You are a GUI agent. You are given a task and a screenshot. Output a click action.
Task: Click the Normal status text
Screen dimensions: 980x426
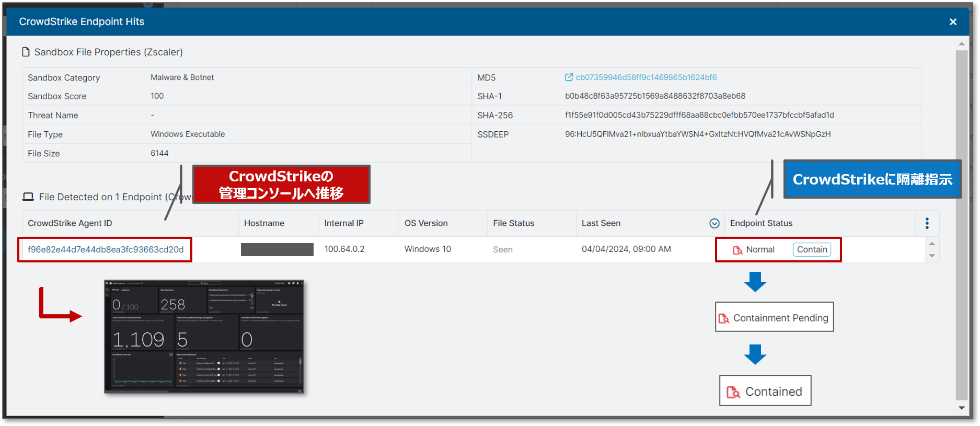pyautogui.click(x=760, y=250)
